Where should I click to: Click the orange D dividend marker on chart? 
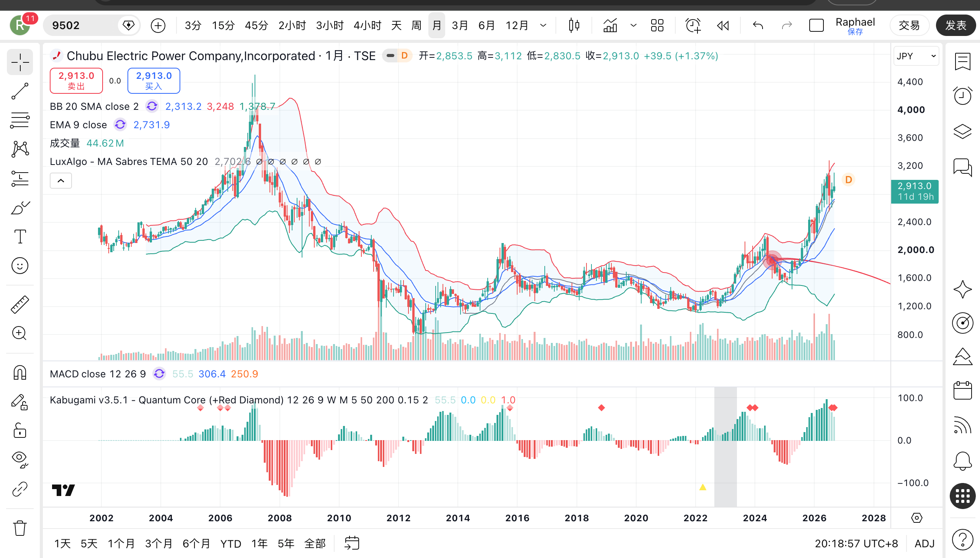tap(849, 180)
